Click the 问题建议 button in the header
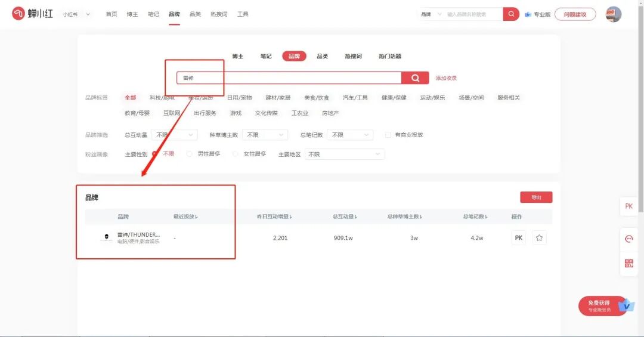 pos(575,14)
